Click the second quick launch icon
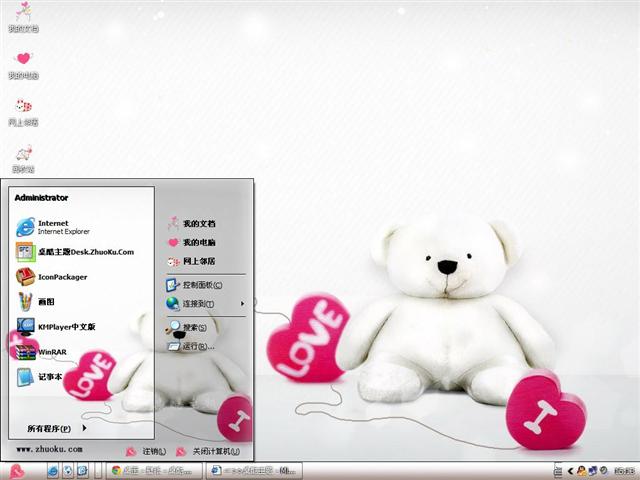 68,471
